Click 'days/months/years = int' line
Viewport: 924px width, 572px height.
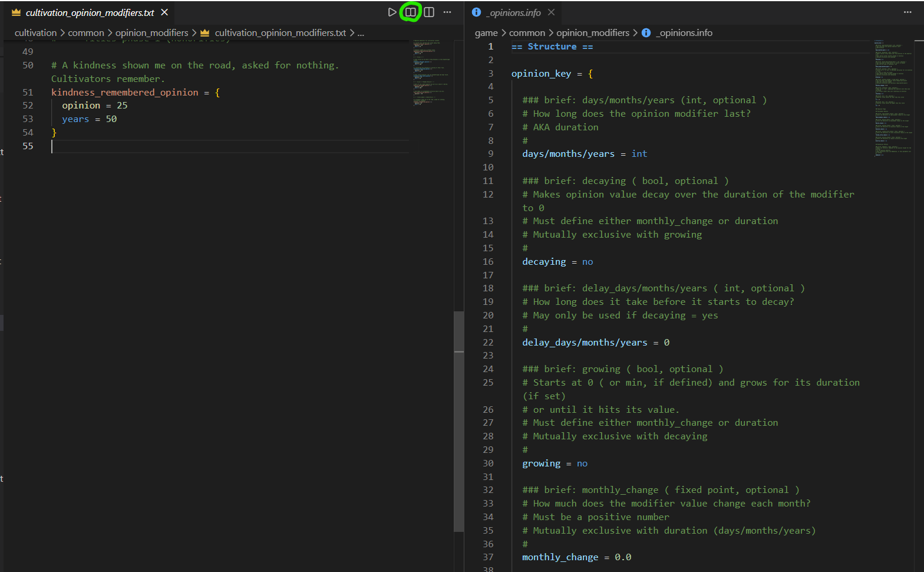click(x=585, y=154)
